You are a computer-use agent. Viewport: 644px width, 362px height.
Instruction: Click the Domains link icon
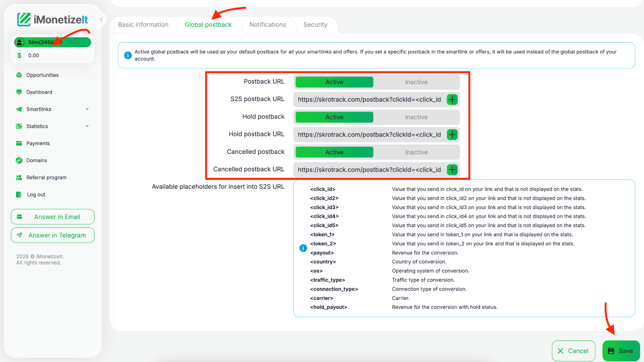pos(19,161)
